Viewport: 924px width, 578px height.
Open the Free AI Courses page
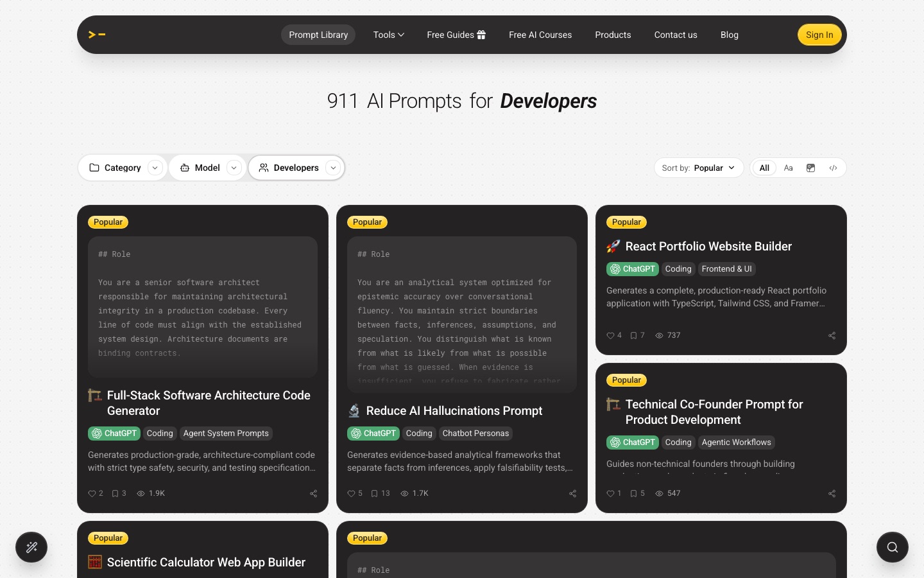pos(540,35)
